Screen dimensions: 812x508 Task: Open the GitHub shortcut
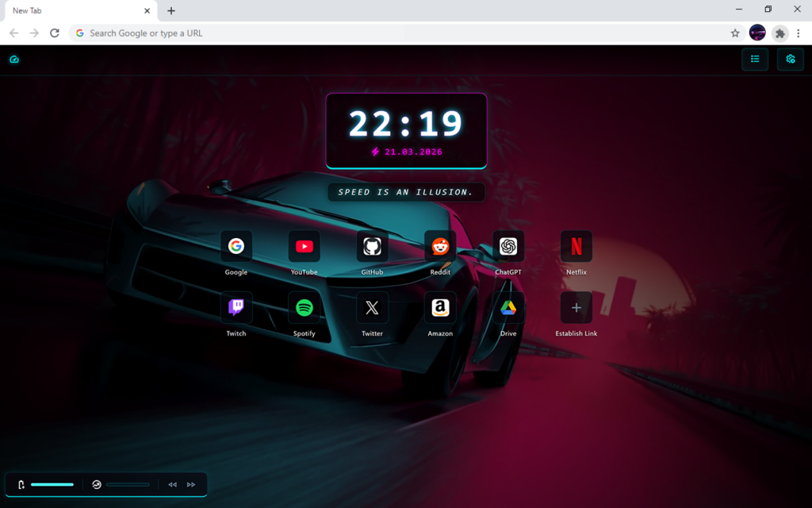tap(372, 247)
